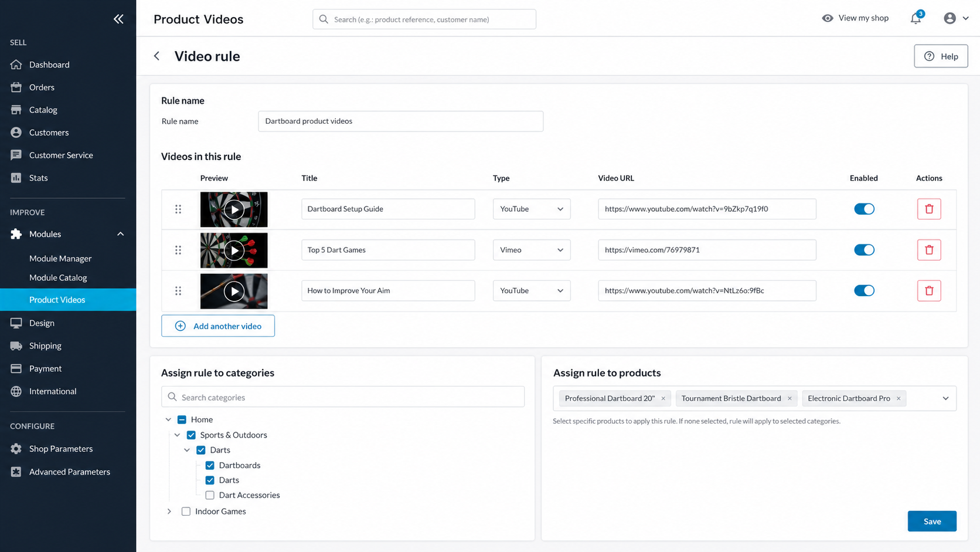This screenshot has width=980, height=552.
Task: Click the Design monitor icon
Action: 16,323
